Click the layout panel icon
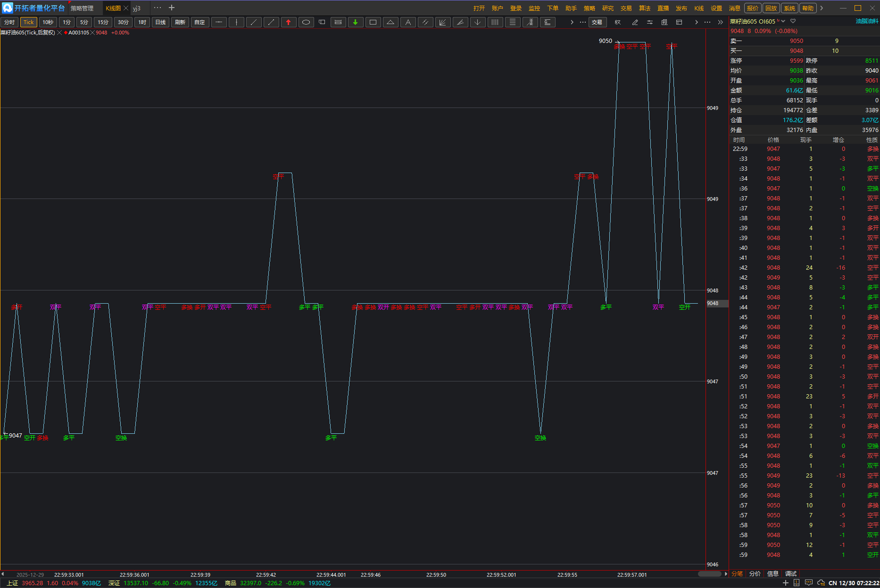The height and width of the screenshot is (588, 880). (x=679, y=22)
